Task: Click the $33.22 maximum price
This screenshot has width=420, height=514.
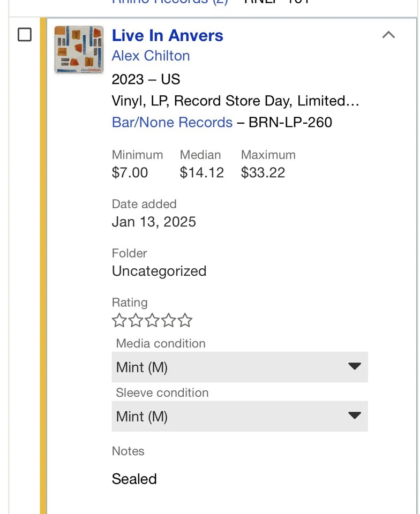Action: pos(262,172)
